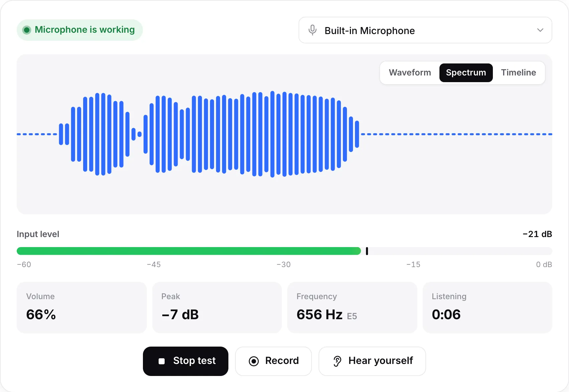Click the 656 Hz frequency value
The height and width of the screenshot is (392, 569).
coord(319,315)
